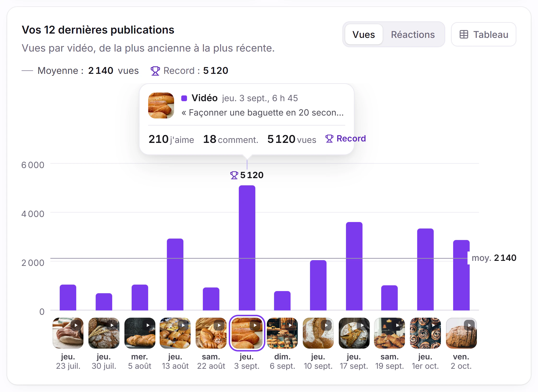Click the trophy icon next to Record : 5 120
This screenshot has height=392, width=538.
(x=155, y=71)
